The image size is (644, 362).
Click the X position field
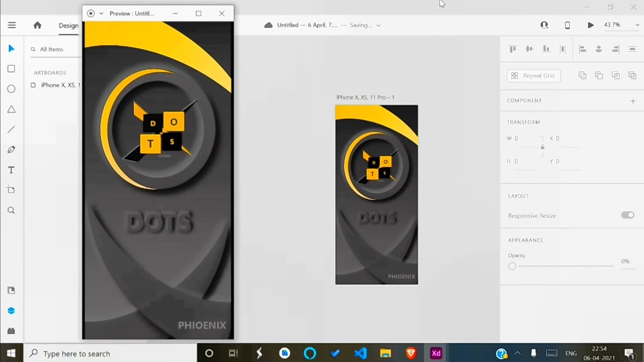pyautogui.click(x=568, y=138)
